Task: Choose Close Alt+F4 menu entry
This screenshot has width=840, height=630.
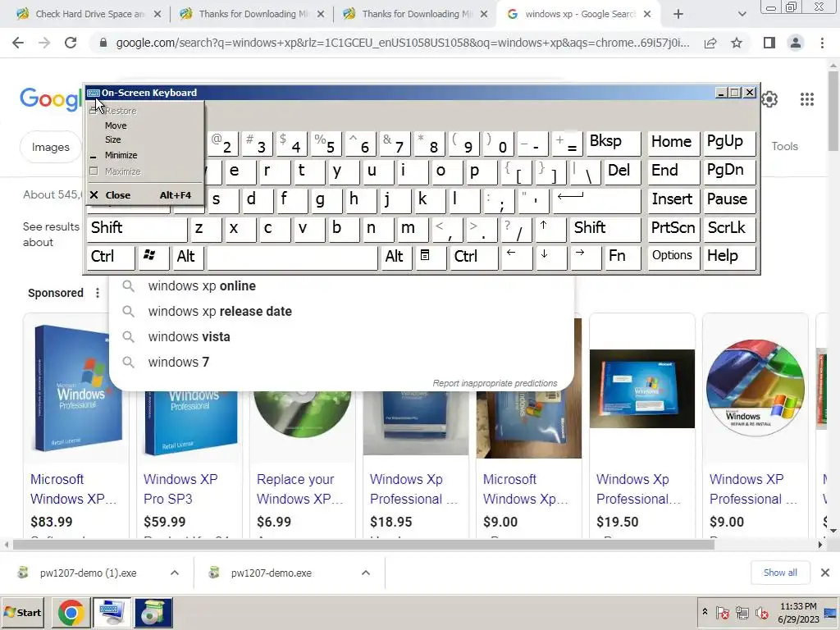Action: 144,195
